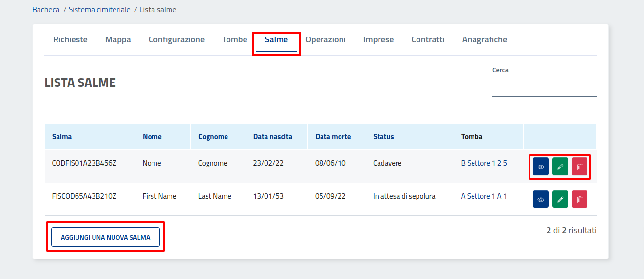
Task: Open the Operazioni tab
Action: (325, 40)
